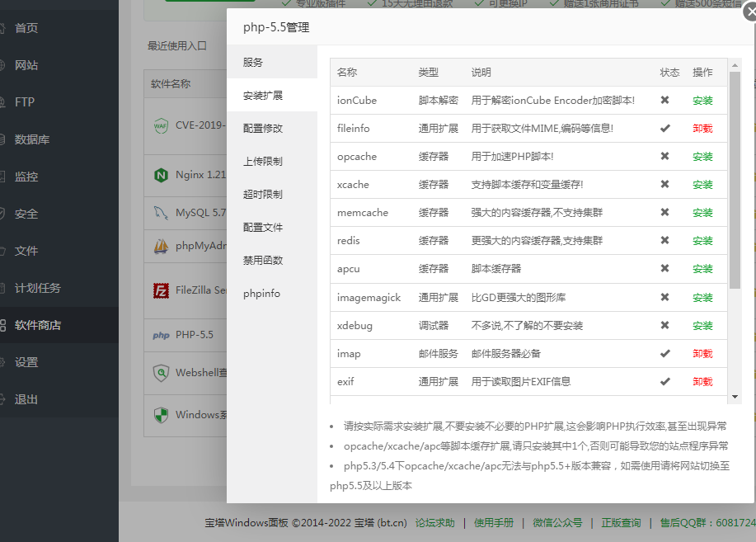This screenshot has height=542, width=756.
Task: Click the opcache row name
Action: pos(357,157)
